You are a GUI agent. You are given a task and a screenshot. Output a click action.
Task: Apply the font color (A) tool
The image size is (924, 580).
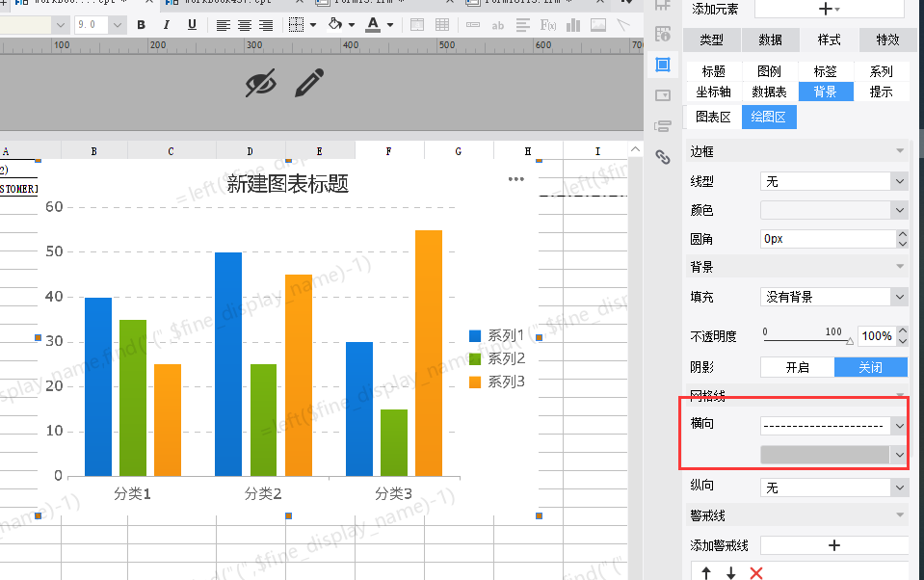coord(373,25)
